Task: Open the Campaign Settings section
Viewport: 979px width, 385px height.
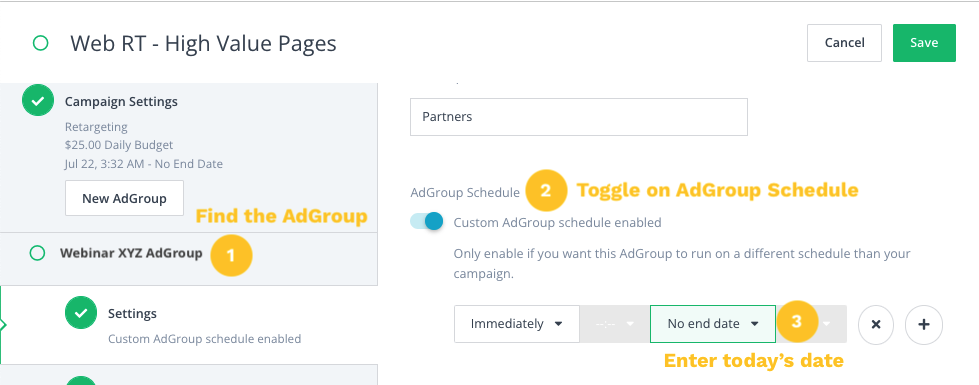Action: click(x=121, y=102)
